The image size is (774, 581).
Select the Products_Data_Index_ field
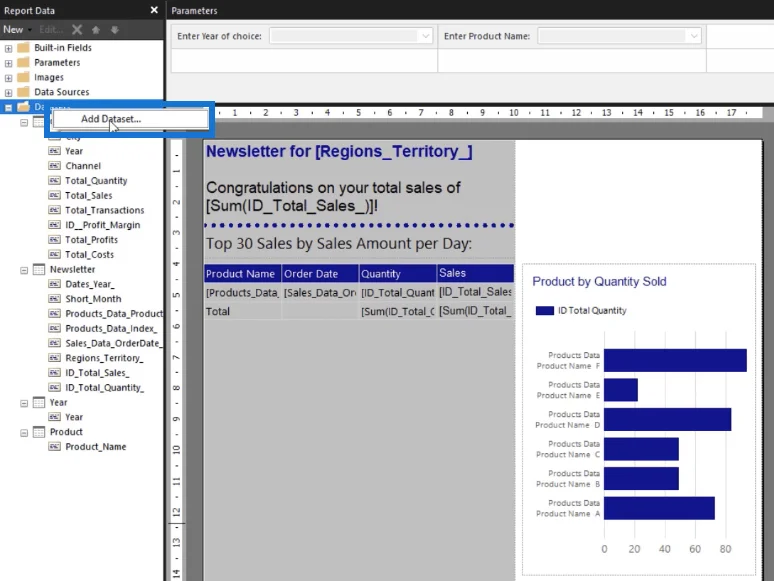(x=111, y=329)
